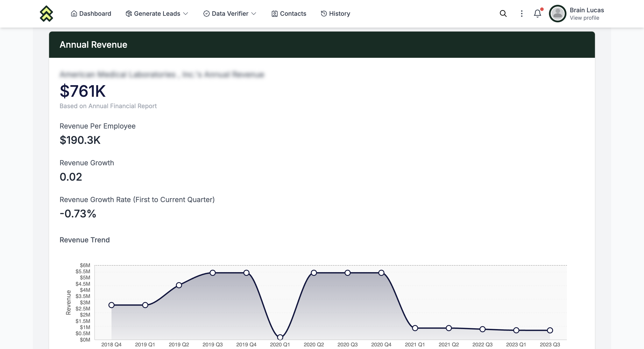Select the 2023 Q3 data point
The width and height of the screenshot is (644, 349).
(x=550, y=330)
